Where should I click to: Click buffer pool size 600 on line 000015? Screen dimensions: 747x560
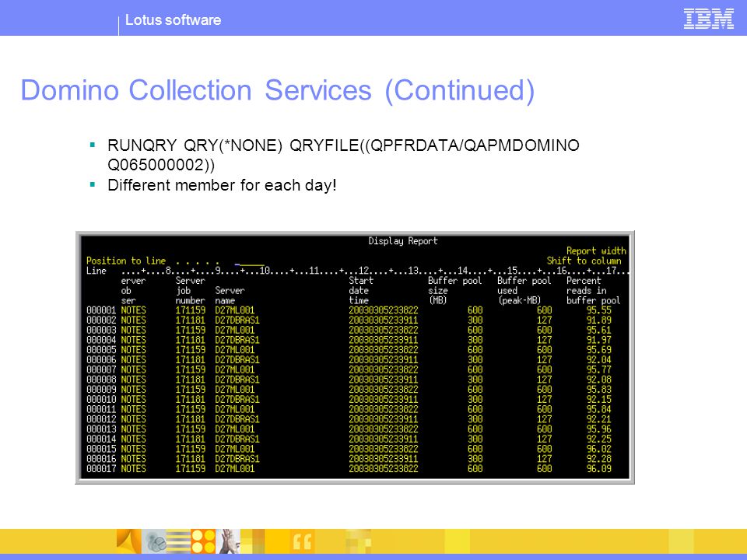[x=475, y=449]
